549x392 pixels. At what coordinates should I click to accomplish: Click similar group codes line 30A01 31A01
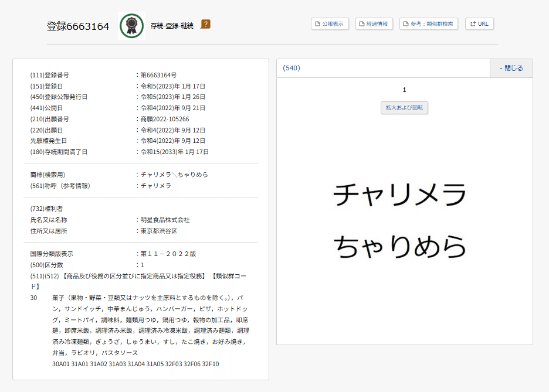pos(135,364)
